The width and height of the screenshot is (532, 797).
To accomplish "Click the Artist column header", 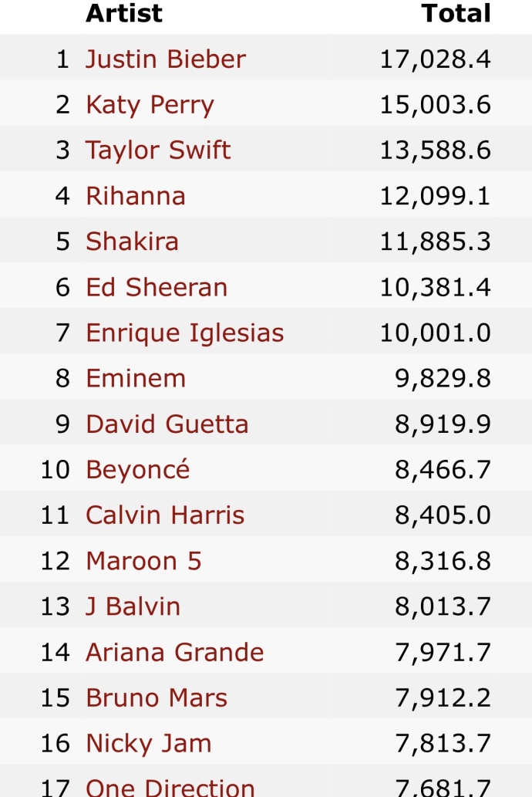I will click(x=124, y=12).
